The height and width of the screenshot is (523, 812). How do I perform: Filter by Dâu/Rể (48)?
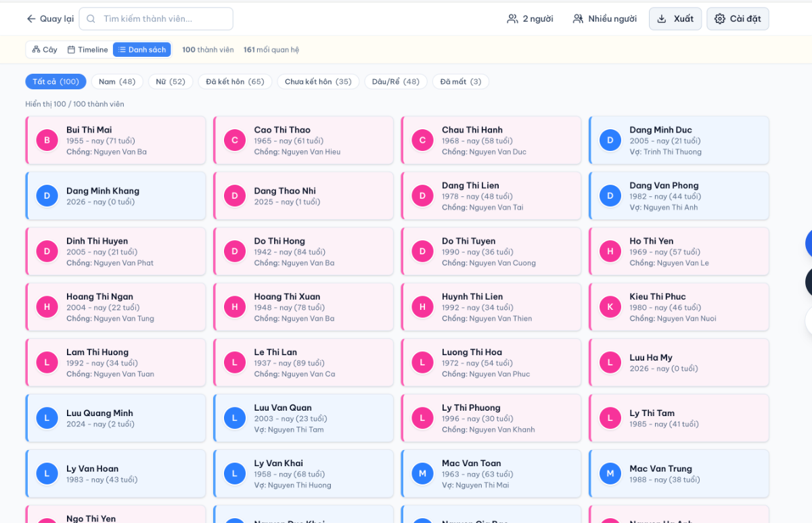coord(396,82)
